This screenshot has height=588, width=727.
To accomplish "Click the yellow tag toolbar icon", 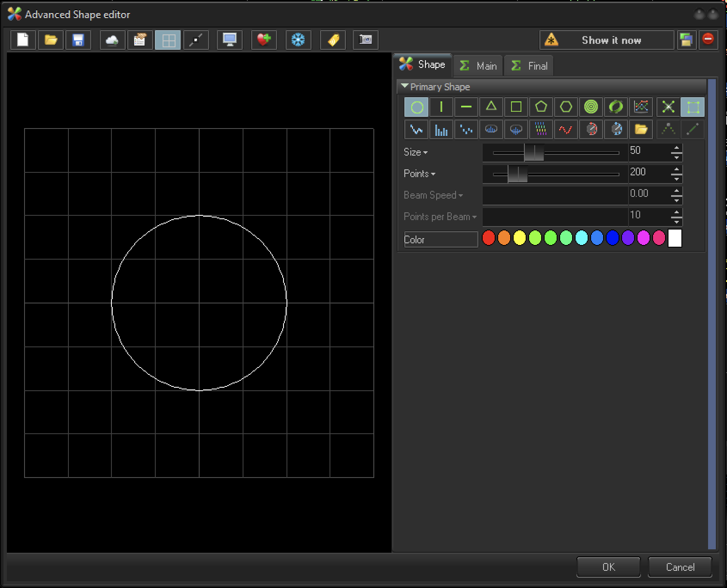I will (x=333, y=40).
